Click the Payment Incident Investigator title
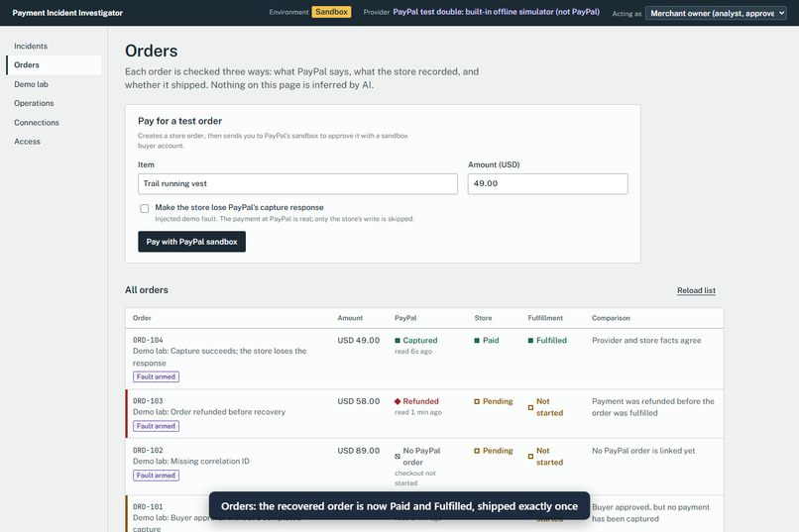The width and height of the screenshot is (799, 532). click(67, 13)
